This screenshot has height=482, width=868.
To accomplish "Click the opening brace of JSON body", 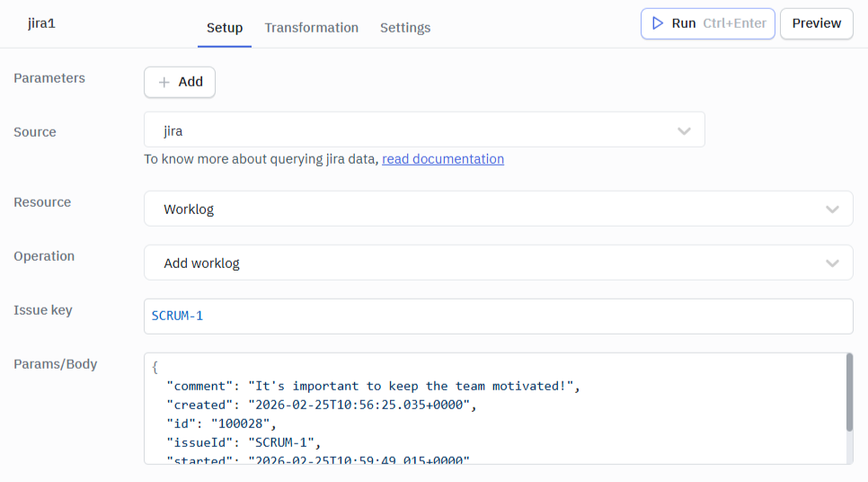I will (155, 367).
